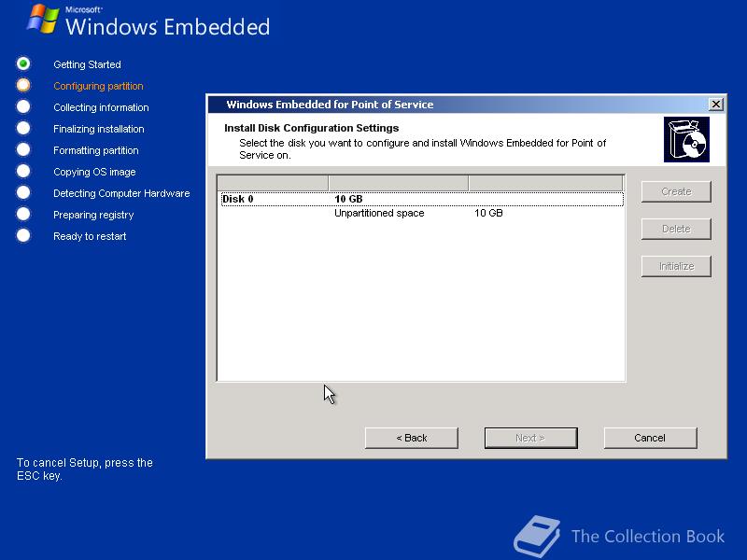This screenshot has height=560, width=747.
Task: Click the first column header of disk list
Action: click(x=273, y=183)
